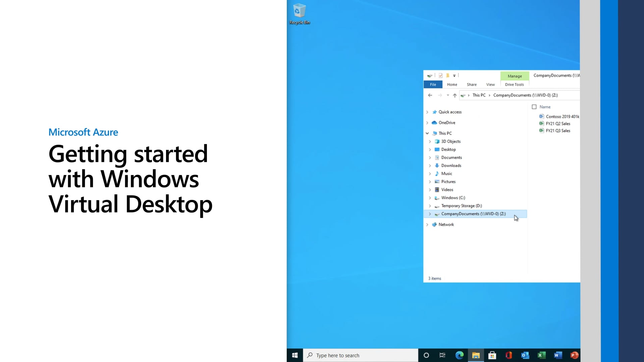The image size is (644, 362).
Task: Open Outlook from the taskbar
Action: tap(525, 355)
